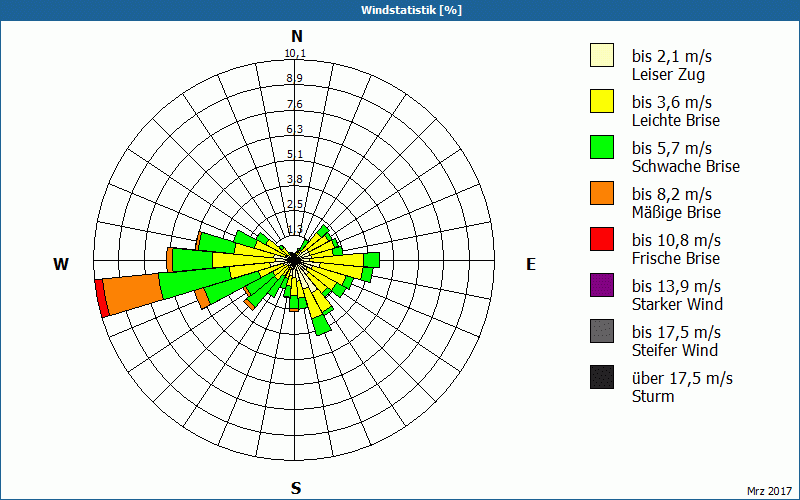Click the Windstatistik [%] title bar

[400, 10]
